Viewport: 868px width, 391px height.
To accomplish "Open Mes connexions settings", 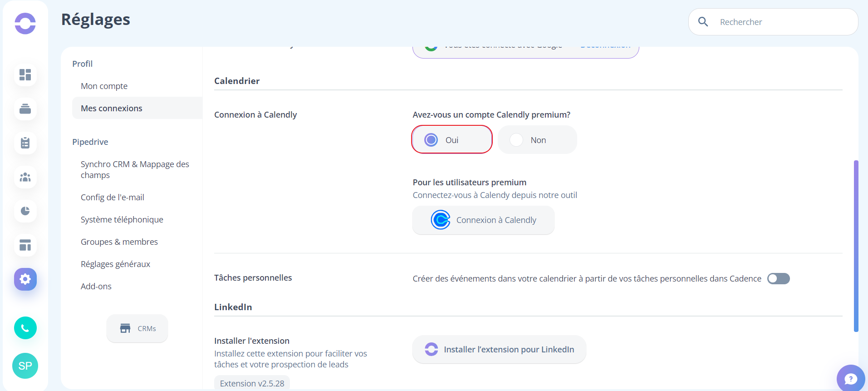I will click(x=137, y=108).
